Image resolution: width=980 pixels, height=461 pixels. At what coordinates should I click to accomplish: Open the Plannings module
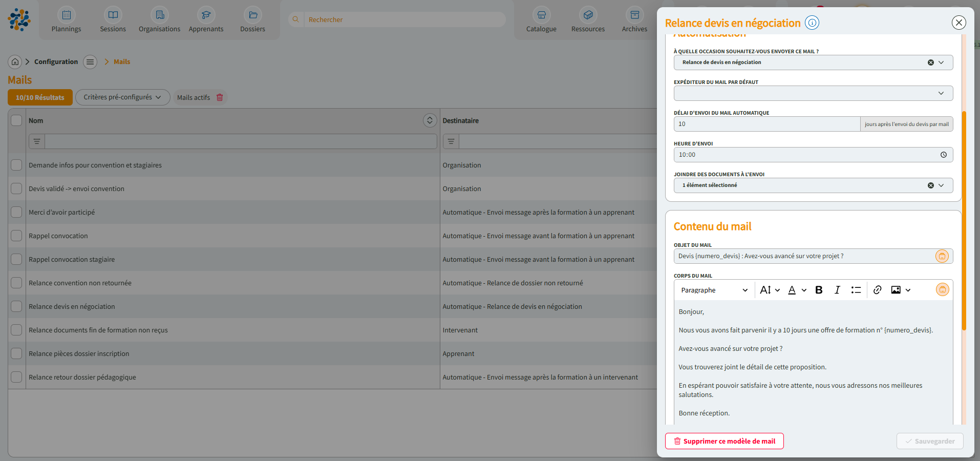click(x=66, y=19)
